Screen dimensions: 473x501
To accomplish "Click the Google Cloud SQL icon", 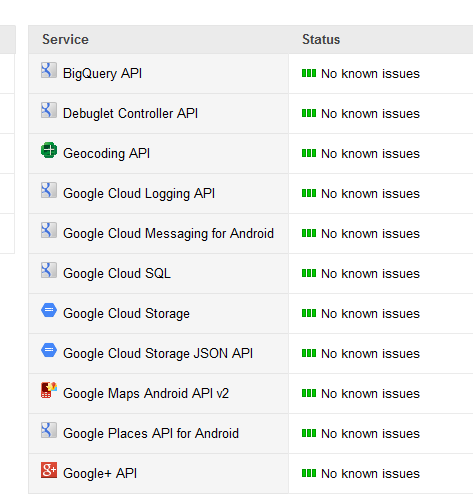I will [49, 270].
